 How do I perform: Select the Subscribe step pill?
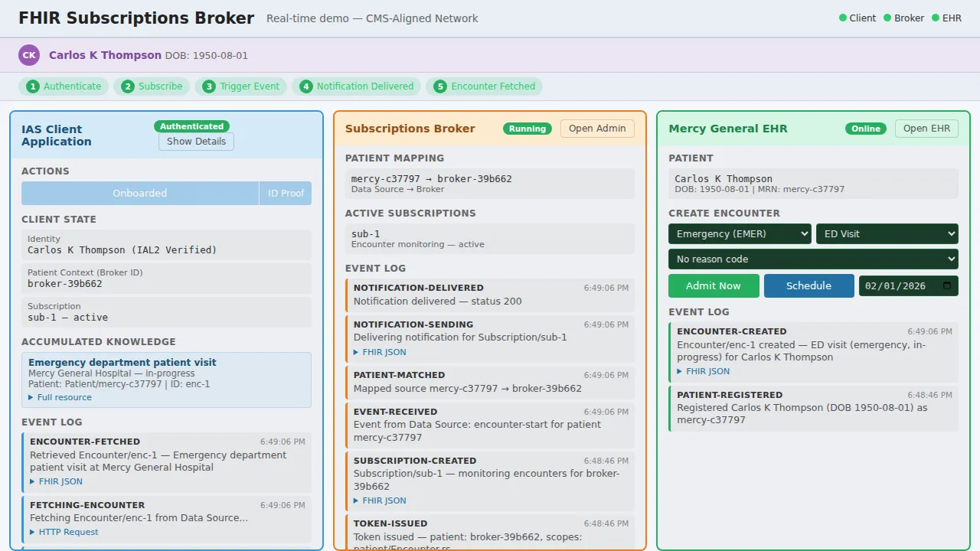point(152,86)
